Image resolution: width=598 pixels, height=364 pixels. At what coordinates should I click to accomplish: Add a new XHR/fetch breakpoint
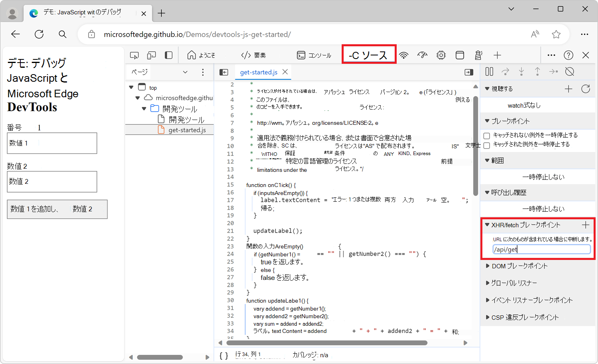pyautogui.click(x=586, y=225)
